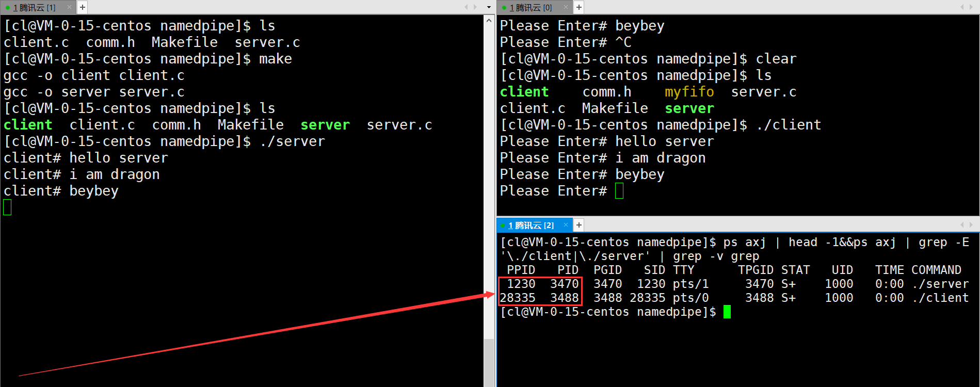Click './server' in the COMMAND column
The image size is (980, 387).
940,284
